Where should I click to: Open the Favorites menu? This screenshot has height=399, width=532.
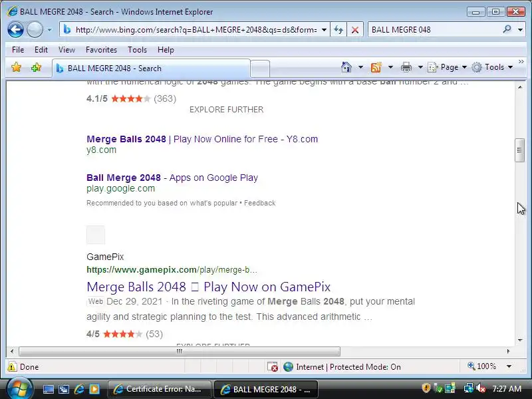pos(101,50)
